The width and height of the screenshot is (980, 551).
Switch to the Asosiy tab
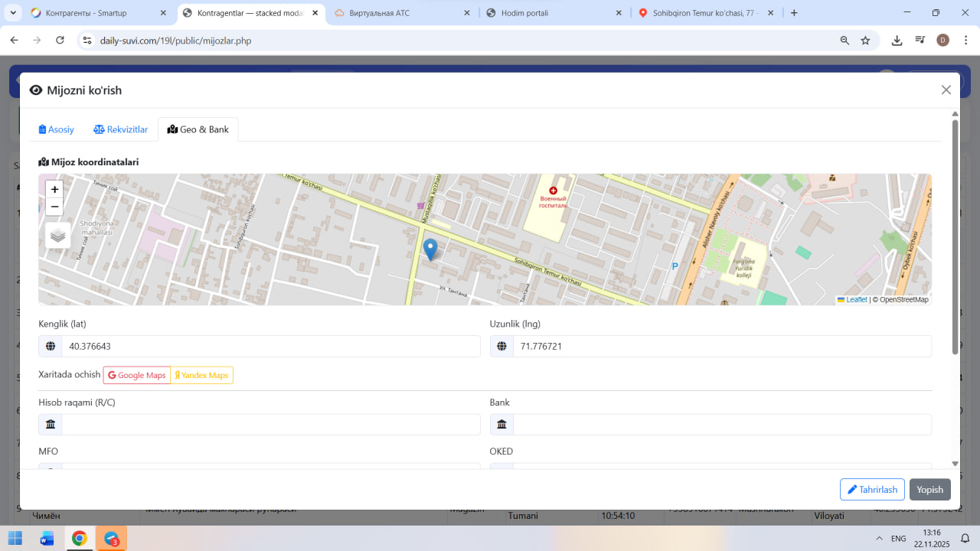(x=57, y=129)
